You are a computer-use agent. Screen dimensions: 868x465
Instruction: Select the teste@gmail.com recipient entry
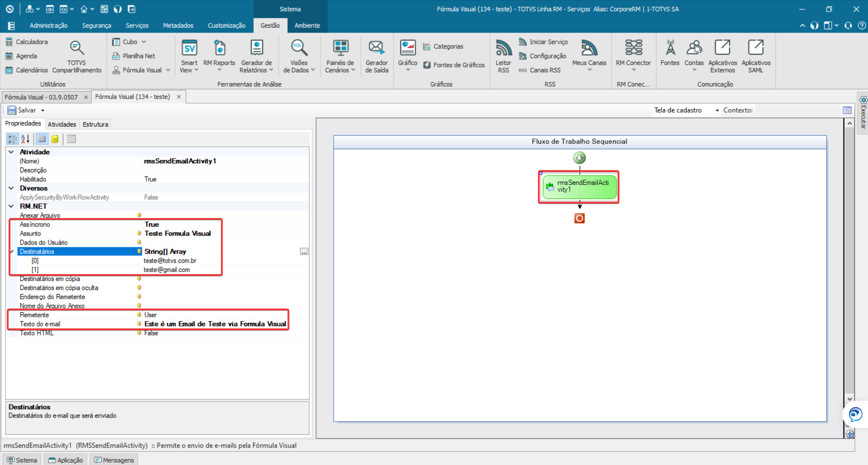[x=167, y=270]
